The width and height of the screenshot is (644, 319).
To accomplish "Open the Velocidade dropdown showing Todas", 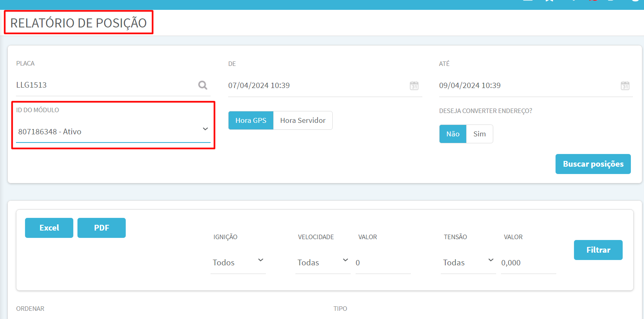I will tap(323, 262).
